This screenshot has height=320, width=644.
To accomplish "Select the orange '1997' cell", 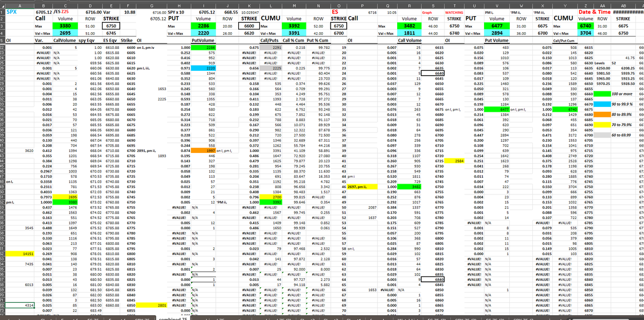I will coord(203,152).
